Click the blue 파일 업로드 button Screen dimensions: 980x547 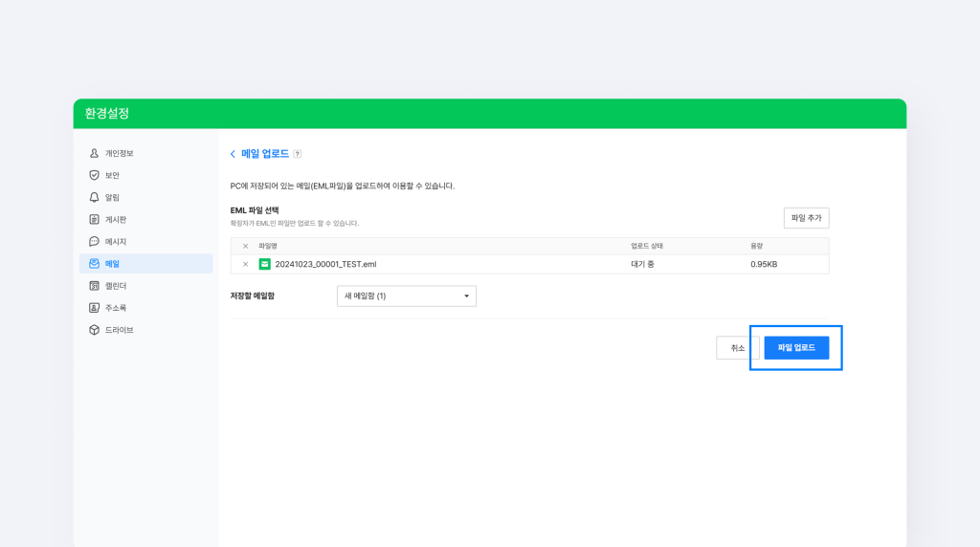click(x=796, y=348)
